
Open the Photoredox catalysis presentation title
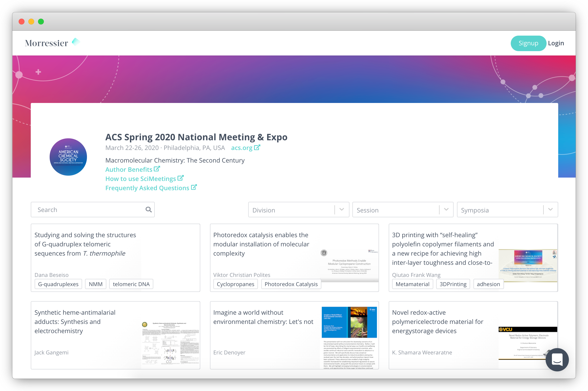coord(261,244)
